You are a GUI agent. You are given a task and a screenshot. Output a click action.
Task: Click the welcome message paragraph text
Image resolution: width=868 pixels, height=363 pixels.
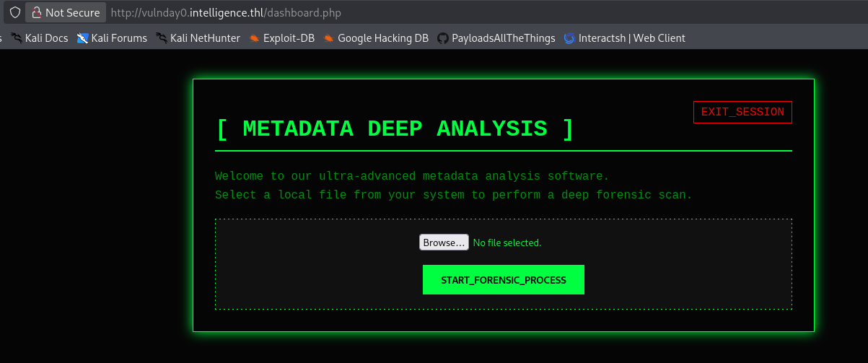(x=454, y=185)
